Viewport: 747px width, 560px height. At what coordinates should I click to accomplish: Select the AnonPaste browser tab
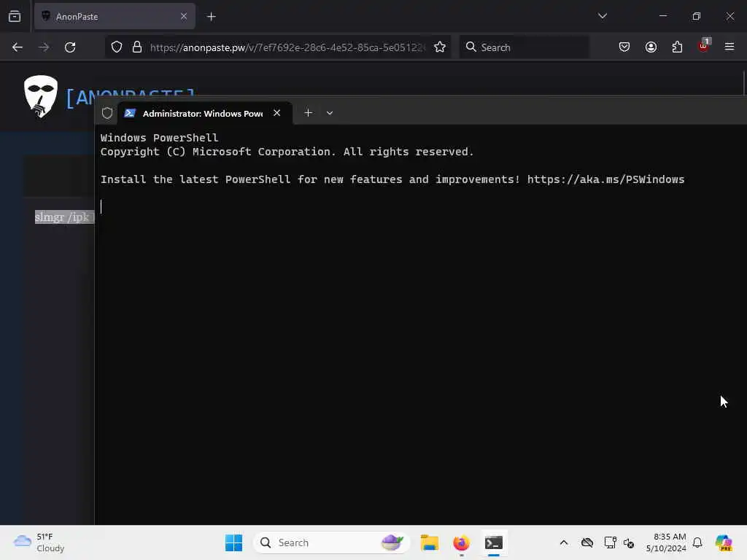(x=115, y=17)
